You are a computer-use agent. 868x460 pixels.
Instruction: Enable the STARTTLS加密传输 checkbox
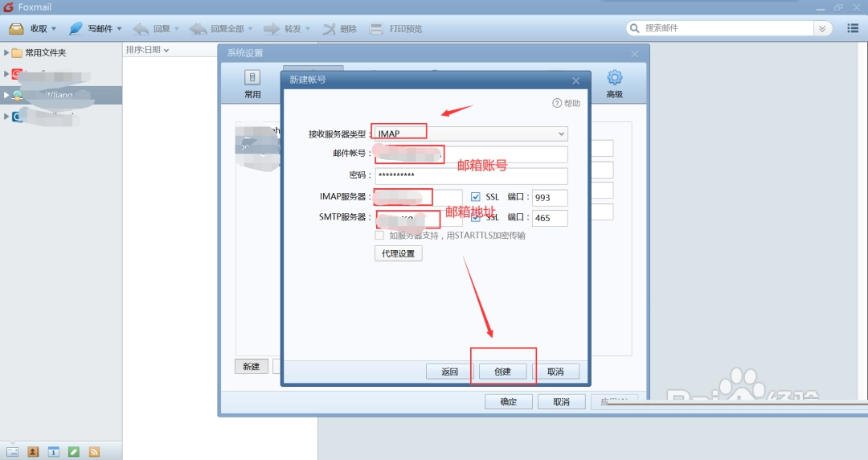(x=379, y=236)
